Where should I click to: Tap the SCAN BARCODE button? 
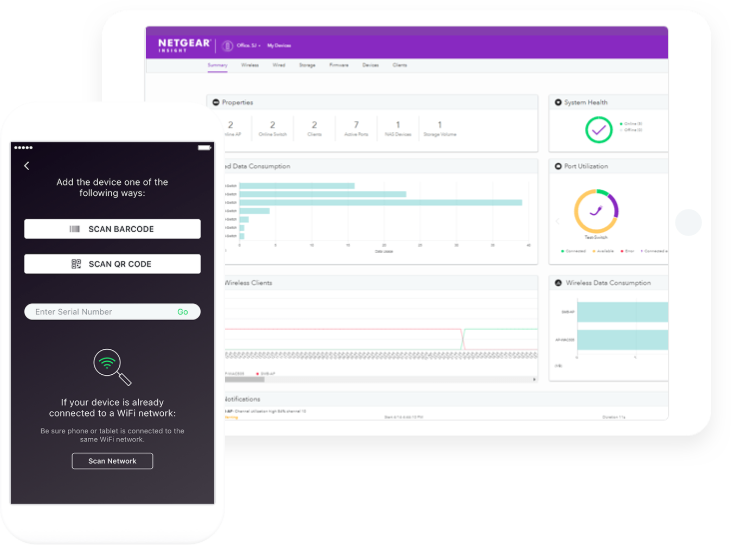click(x=112, y=229)
